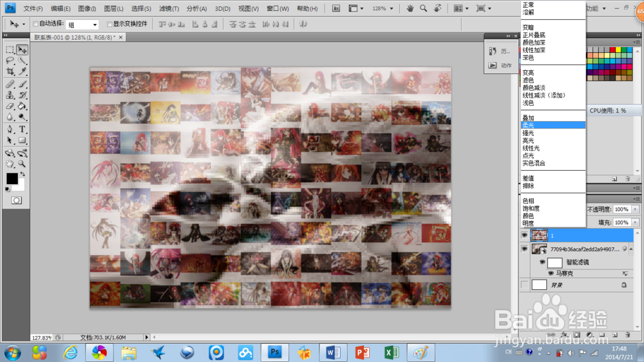The image size is (644, 362).
Task: Hide layer 1 with eye icon
Action: [524, 236]
